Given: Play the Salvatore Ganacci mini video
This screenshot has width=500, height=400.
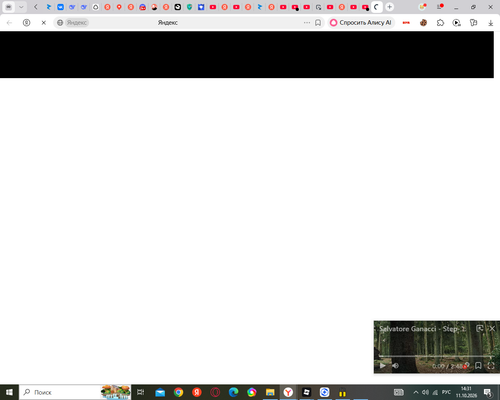Looking at the screenshot, I should click(x=382, y=366).
